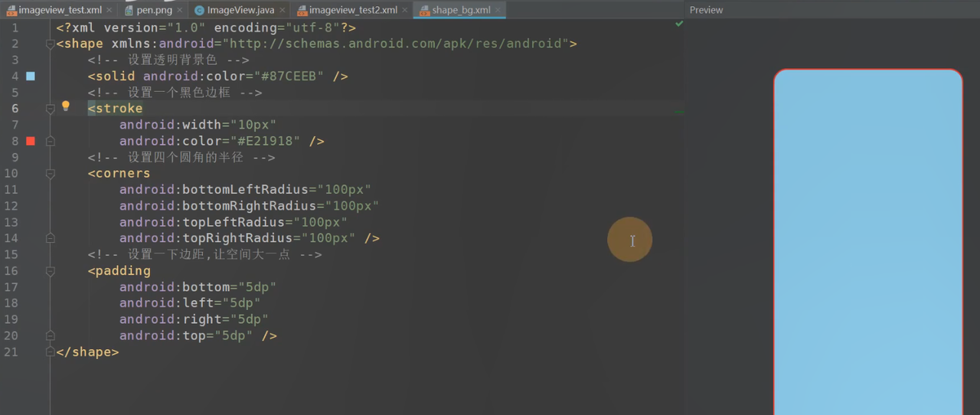980x415 pixels.
Task: Close the pen.png tab
Action: point(180,10)
